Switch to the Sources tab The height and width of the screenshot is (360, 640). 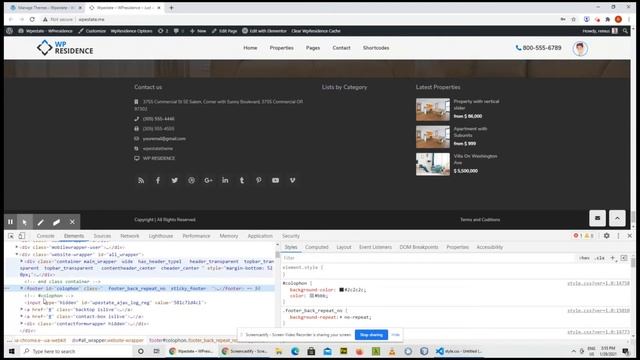[102, 236]
